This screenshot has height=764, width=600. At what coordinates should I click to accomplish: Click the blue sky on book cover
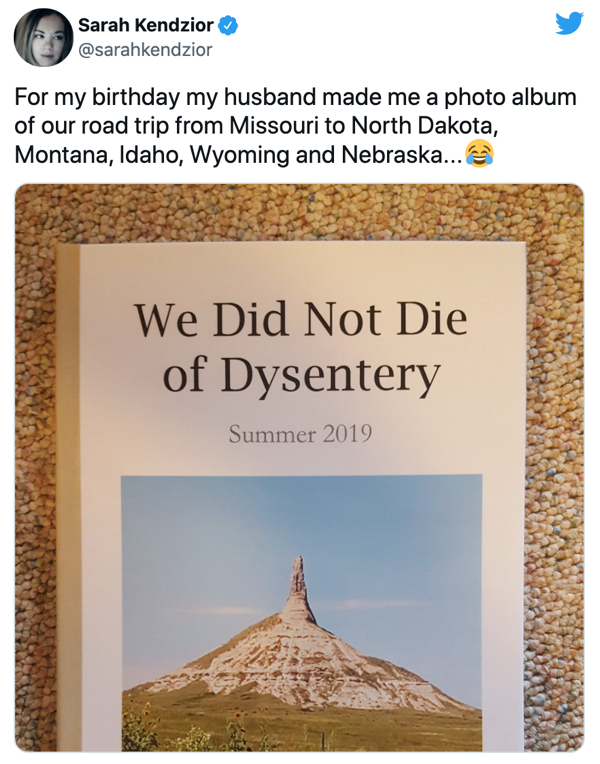200,530
